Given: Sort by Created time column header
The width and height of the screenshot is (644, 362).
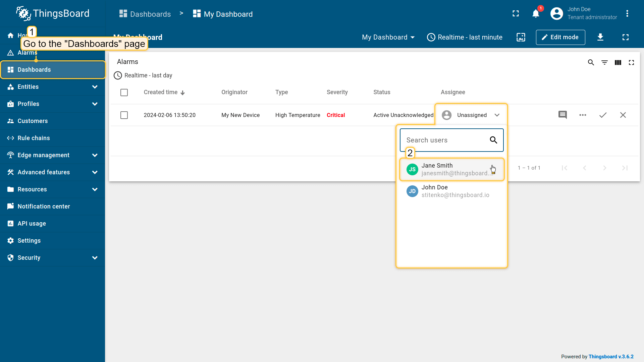Looking at the screenshot, I should (161, 92).
